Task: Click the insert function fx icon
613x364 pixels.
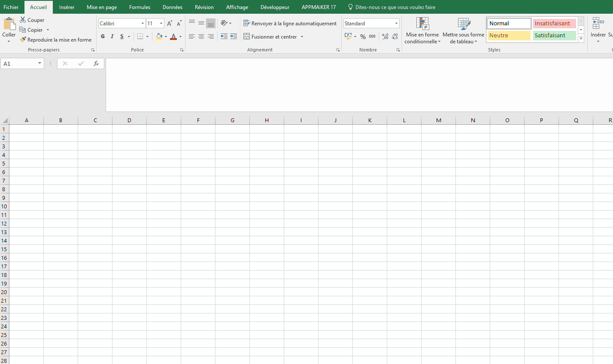Action: 96,63
